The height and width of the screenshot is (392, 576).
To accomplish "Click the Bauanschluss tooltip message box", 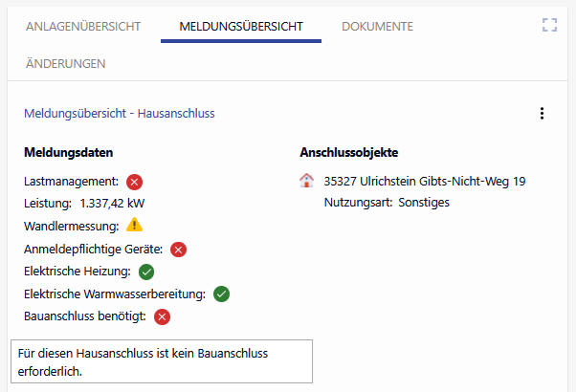I will [161, 361].
